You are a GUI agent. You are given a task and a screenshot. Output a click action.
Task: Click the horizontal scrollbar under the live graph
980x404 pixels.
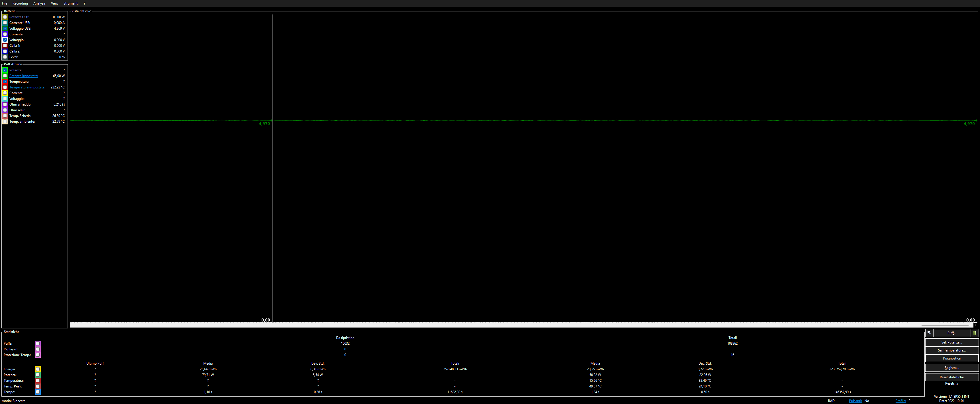[x=495, y=325]
